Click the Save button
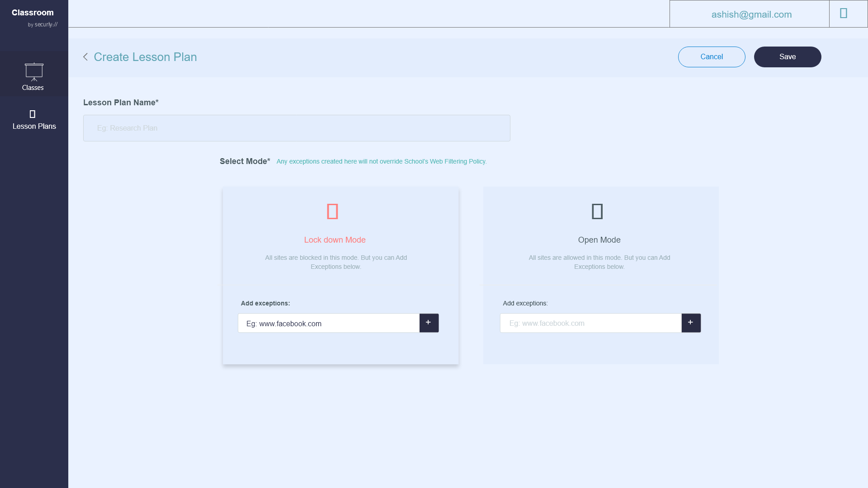 click(x=787, y=57)
